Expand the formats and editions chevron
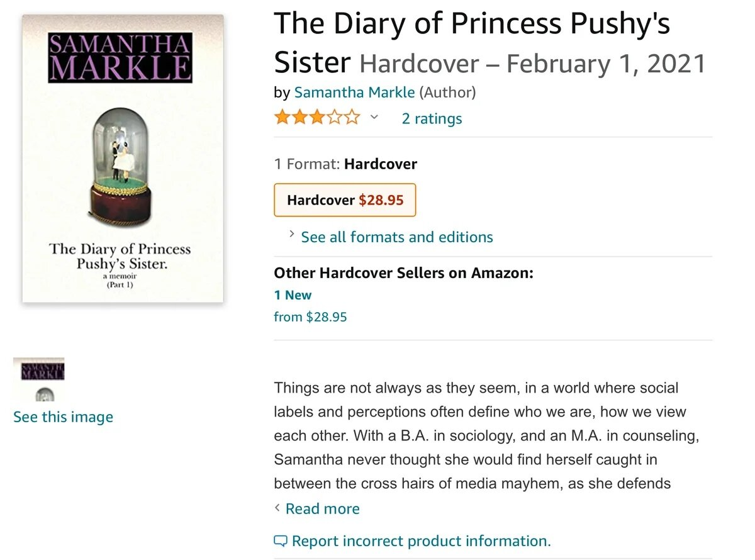The height and width of the screenshot is (560, 755). click(x=291, y=234)
